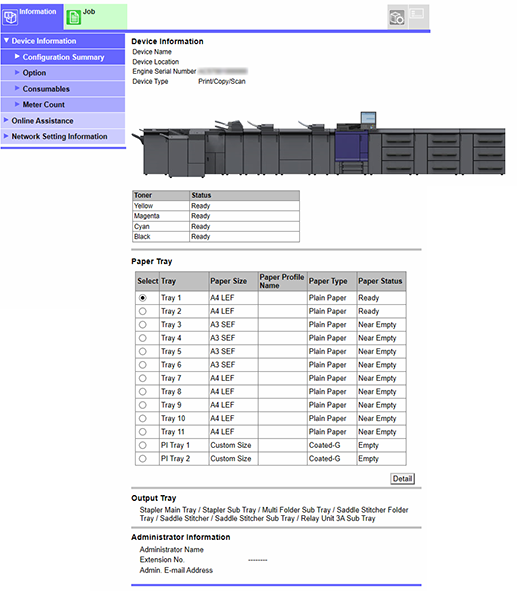The image size is (517, 594).
Task: Click the Magenta toner row label
Action: pos(147,216)
